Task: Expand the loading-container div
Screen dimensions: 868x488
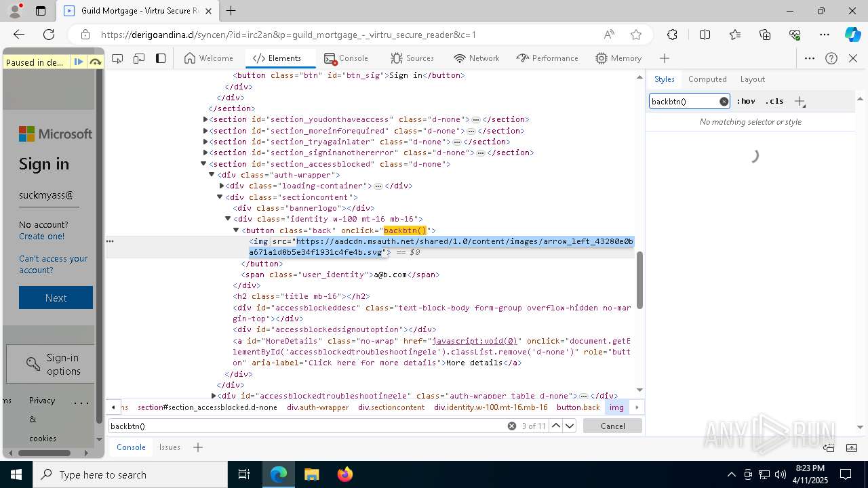Action: (x=222, y=186)
